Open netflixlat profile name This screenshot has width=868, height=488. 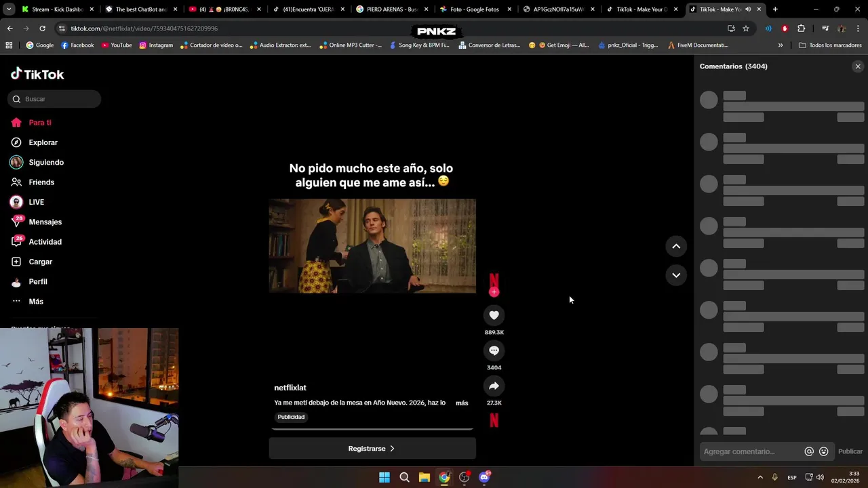tap(290, 388)
